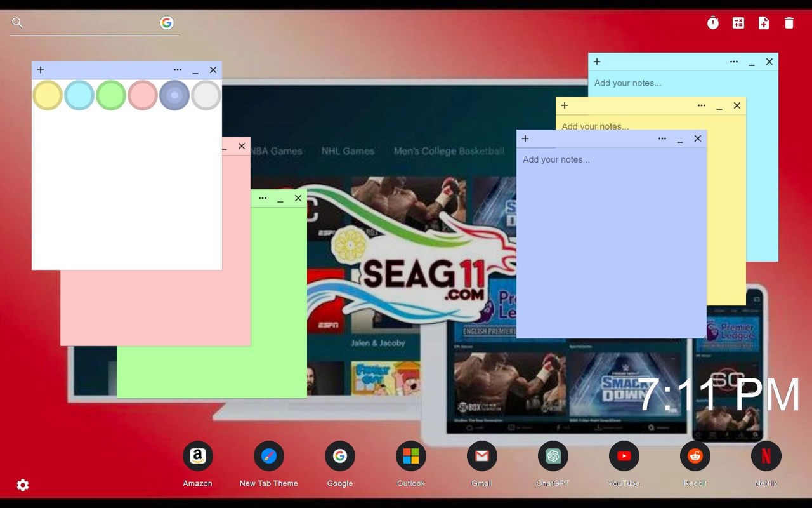Pick the pink color swatch
Screen dimensions: 812x508
tap(143, 95)
